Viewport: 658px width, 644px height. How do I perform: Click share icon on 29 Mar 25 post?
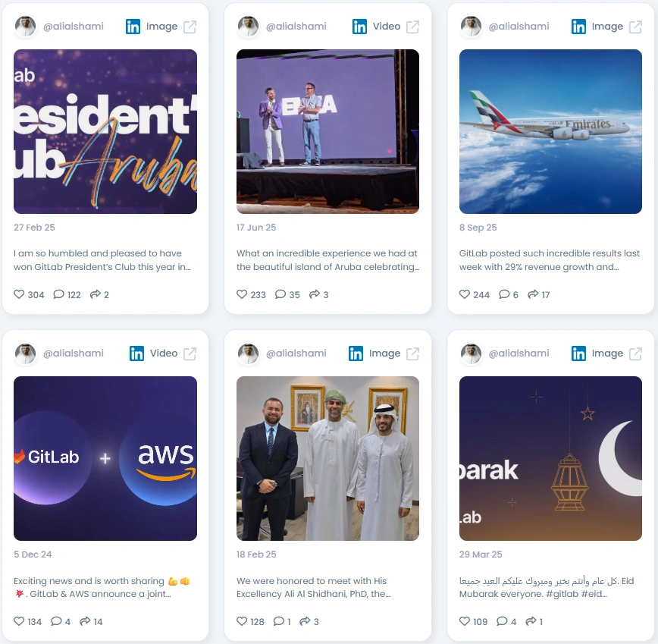(x=531, y=621)
